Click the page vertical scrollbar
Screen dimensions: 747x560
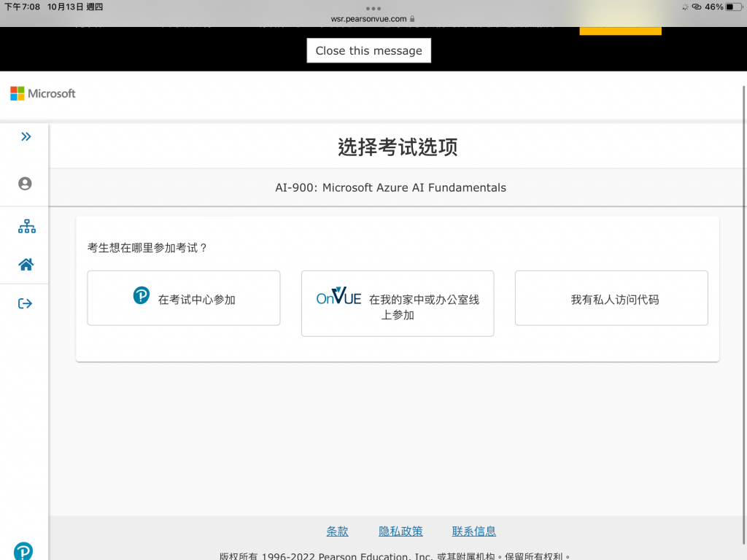coord(743,314)
